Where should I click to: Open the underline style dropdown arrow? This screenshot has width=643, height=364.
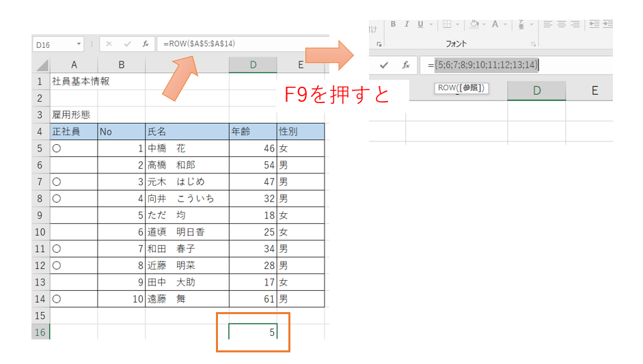coord(430,25)
